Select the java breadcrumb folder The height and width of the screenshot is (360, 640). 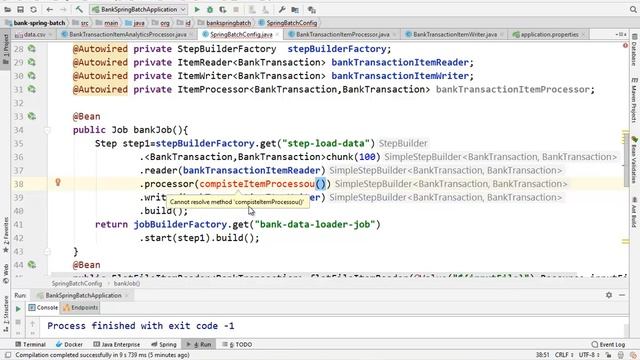point(135,23)
